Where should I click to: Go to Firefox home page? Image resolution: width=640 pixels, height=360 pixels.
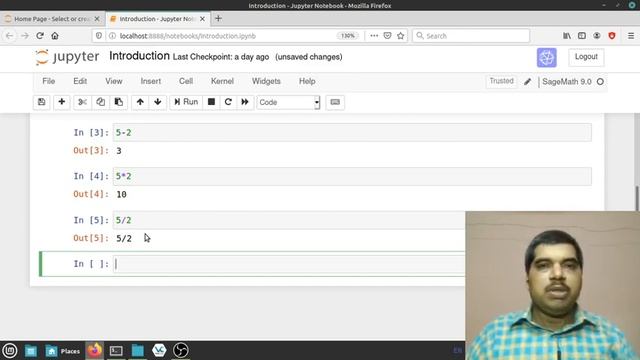pos(55,36)
